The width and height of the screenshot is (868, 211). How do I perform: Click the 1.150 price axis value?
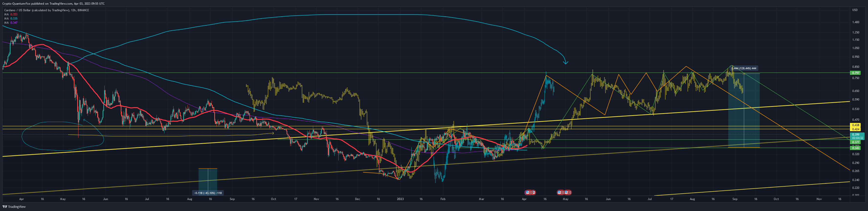point(855,40)
